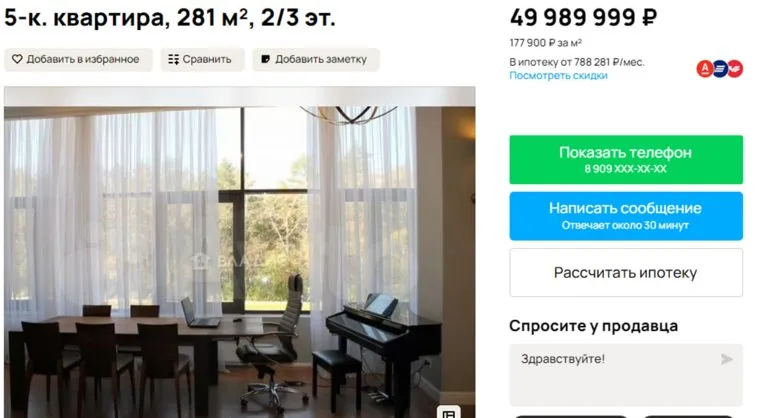Open the Посмотреть скидки link
This screenshot has height=418, width=760.
558,76
